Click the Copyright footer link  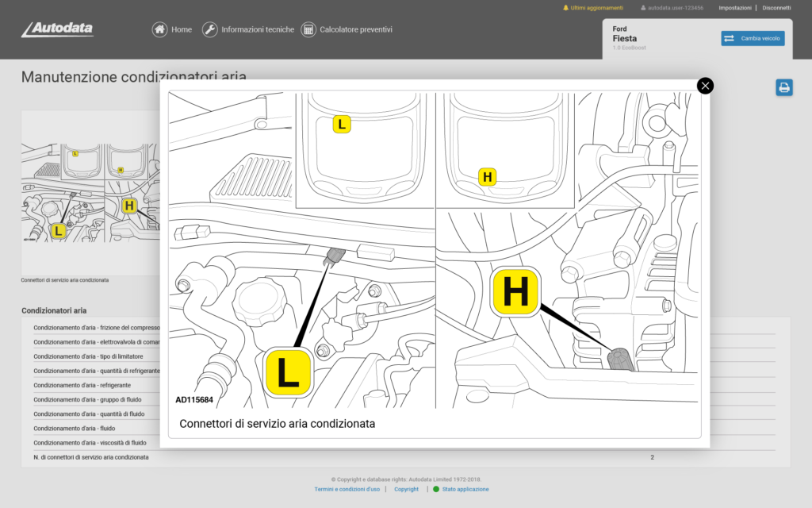(x=406, y=489)
